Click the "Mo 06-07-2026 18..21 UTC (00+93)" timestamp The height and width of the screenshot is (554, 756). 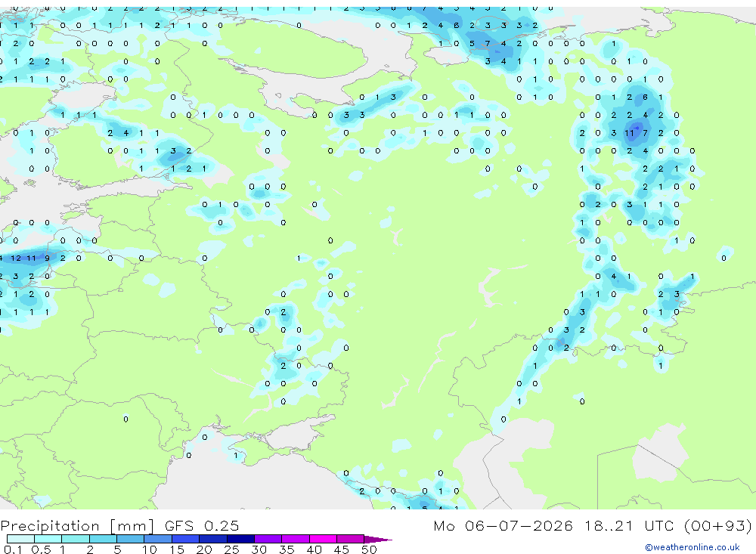[593, 525]
